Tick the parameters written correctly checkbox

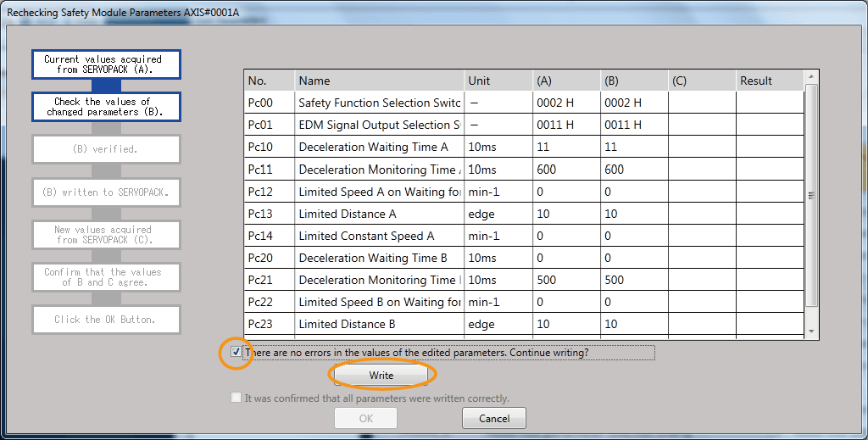click(x=236, y=398)
